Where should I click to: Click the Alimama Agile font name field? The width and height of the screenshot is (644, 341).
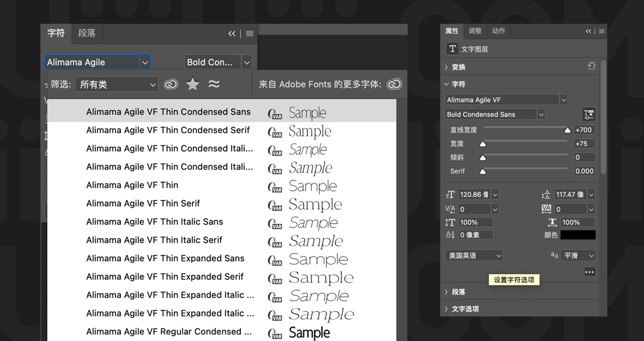[92, 62]
